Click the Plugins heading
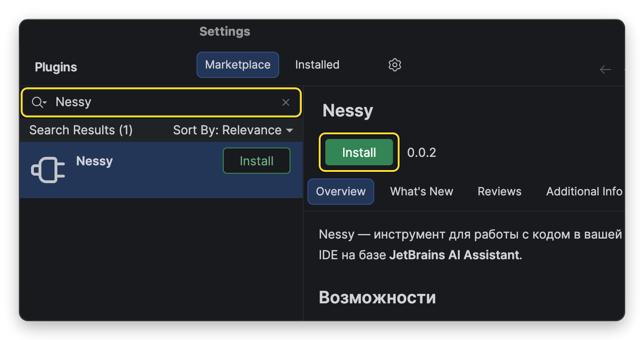 point(56,67)
